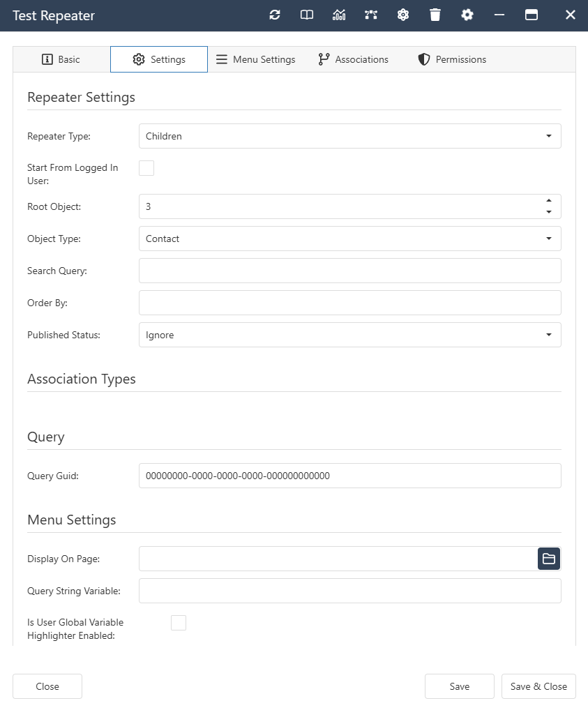
Task: Open the atom-shaped icon in the title bar
Action: 402,15
